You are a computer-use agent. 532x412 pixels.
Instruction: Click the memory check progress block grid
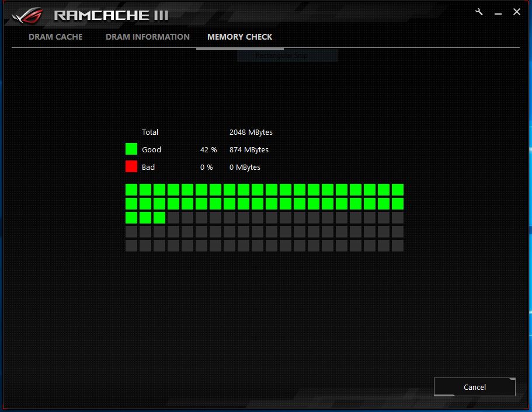click(265, 218)
